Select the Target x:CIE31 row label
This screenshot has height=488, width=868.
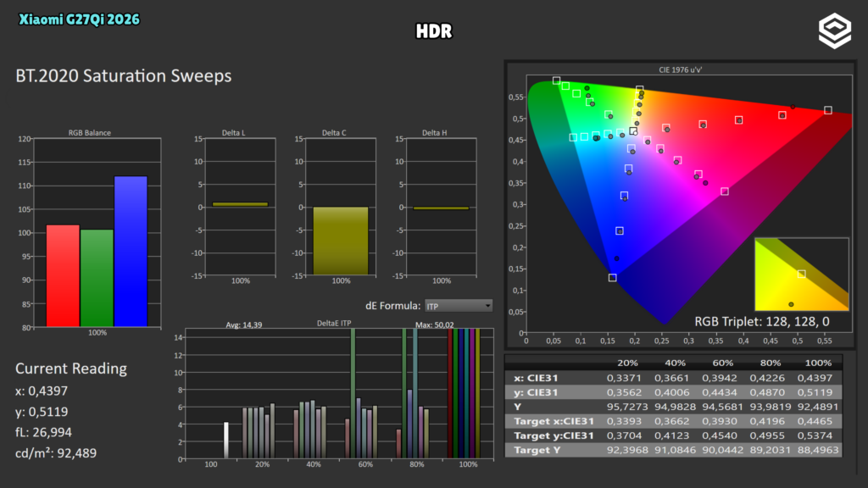coord(554,421)
